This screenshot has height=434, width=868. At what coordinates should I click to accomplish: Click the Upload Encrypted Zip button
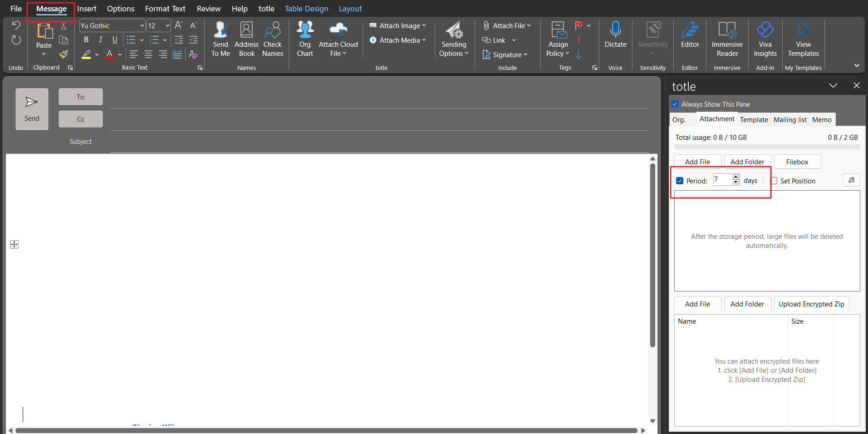coord(811,304)
